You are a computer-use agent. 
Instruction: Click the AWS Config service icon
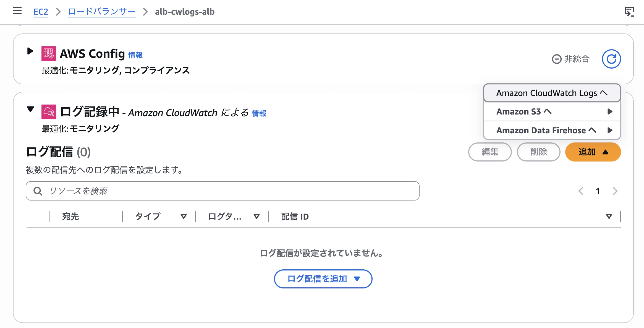[49, 54]
